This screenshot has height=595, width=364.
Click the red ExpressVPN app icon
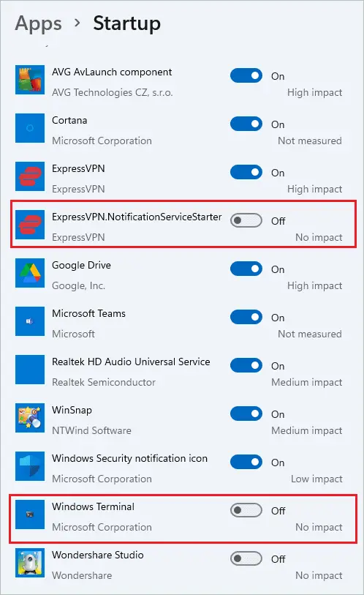tap(30, 176)
